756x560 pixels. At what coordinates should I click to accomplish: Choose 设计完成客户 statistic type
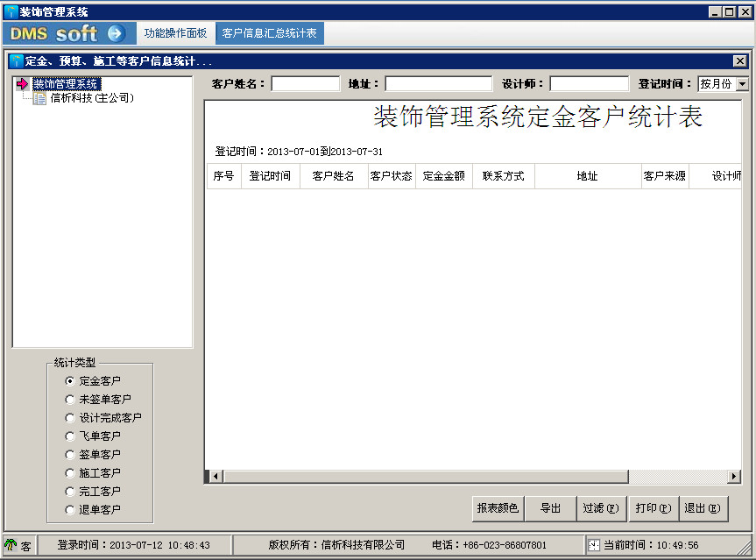[x=70, y=418]
